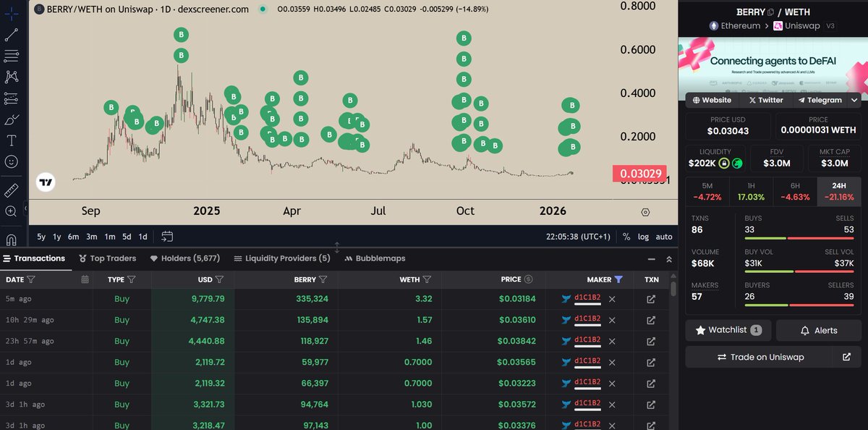Open the Fibonacci retracement tool
The height and width of the screenshot is (430, 868).
(12, 56)
